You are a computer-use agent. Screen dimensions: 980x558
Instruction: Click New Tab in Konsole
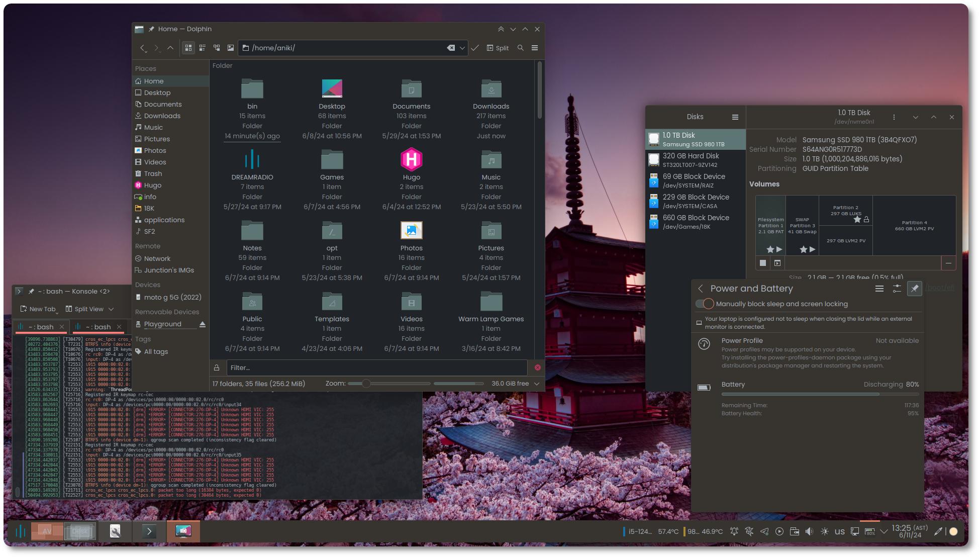(38, 309)
